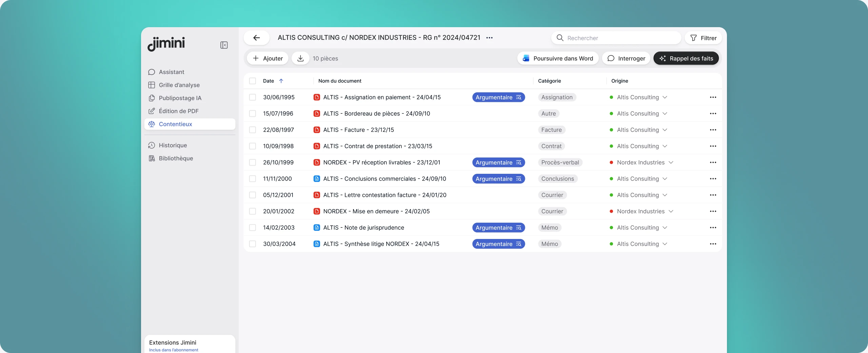
Task: Click PDF icon of Contrat de prestation
Action: coord(317,146)
